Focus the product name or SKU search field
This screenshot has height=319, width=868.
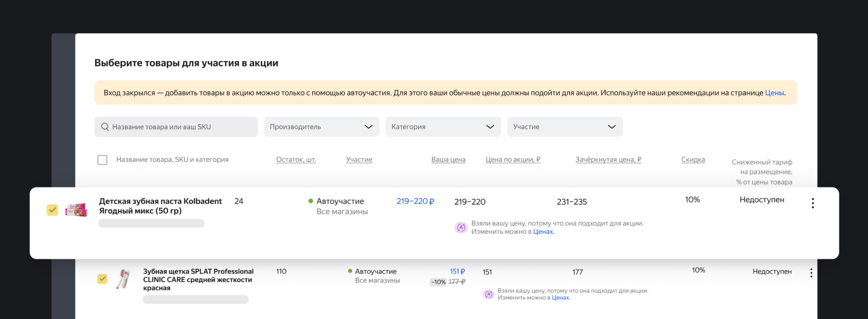176,127
